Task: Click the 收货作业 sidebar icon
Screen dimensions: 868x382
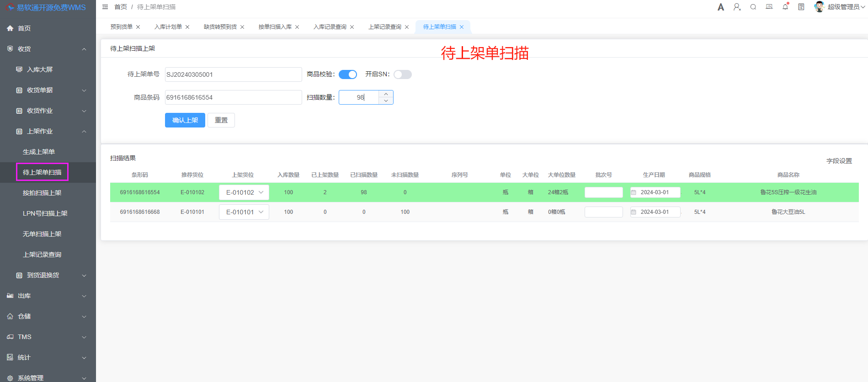Action: (x=19, y=111)
